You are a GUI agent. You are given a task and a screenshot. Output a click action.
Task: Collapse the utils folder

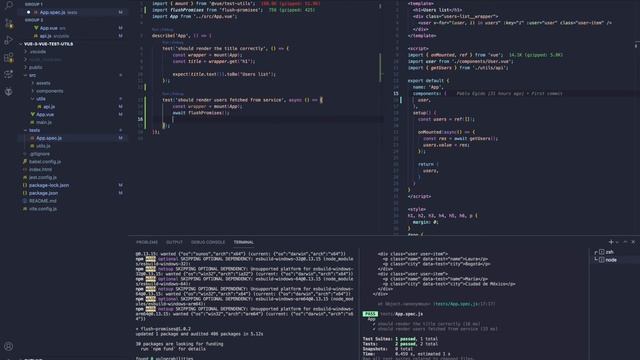[x=41, y=99]
